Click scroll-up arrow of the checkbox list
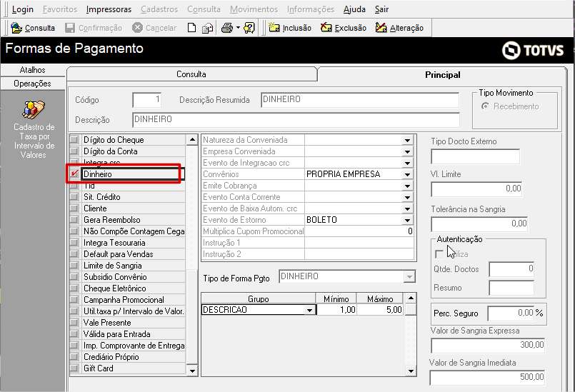 tap(192, 139)
